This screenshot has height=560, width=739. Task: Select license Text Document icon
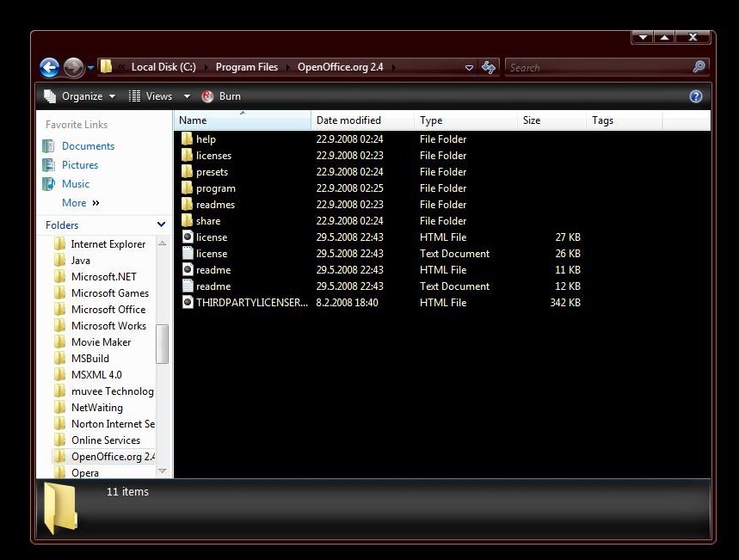point(188,253)
